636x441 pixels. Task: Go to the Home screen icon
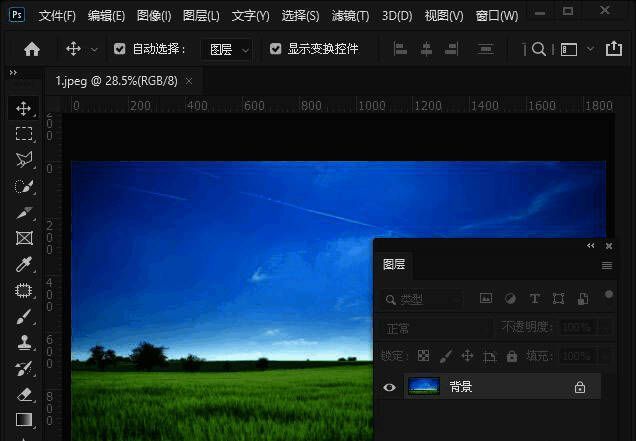coord(32,49)
